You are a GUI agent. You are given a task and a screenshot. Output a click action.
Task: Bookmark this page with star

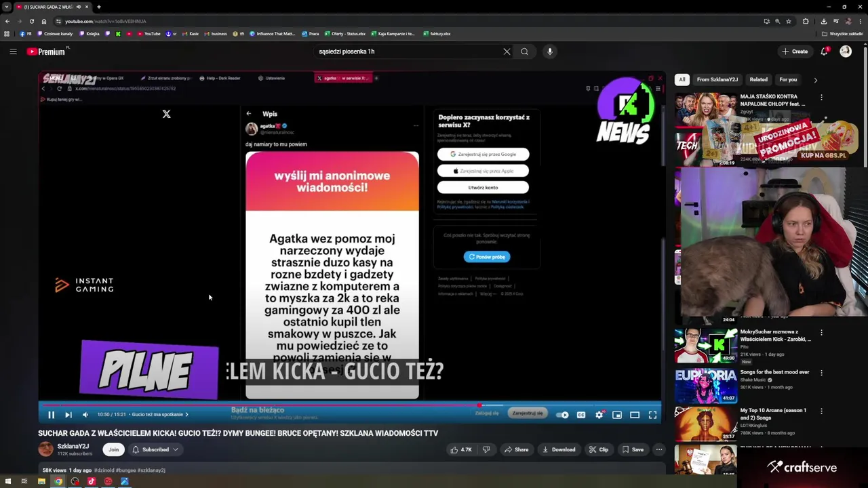pyautogui.click(x=789, y=21)
